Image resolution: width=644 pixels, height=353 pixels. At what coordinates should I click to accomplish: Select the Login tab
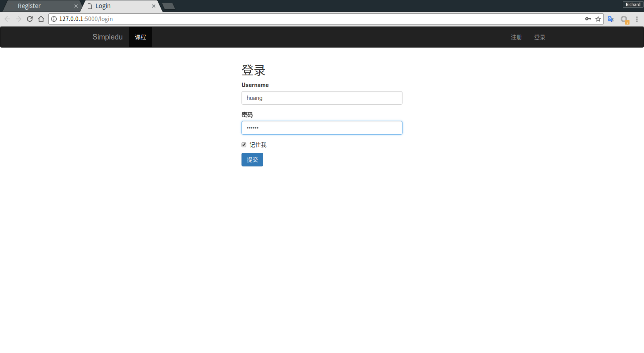[121, 6]
